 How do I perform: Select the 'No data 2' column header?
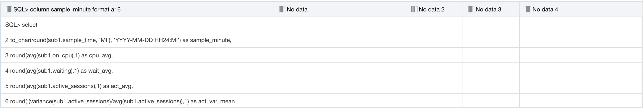pyautogui.click(x=434, y=9)
